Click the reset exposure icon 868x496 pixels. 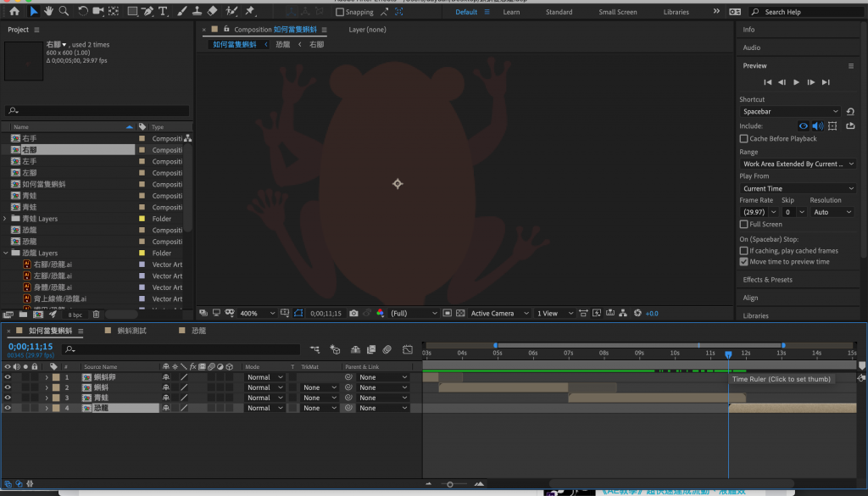[637, 314]
